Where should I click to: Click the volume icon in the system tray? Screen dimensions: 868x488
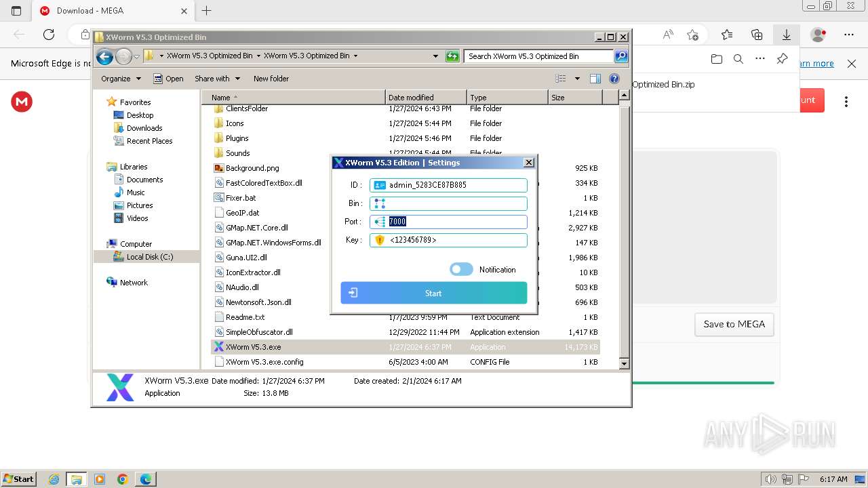point(770,479)
